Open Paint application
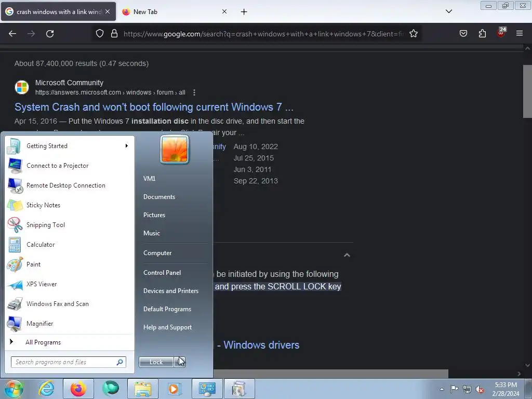This screenshot has width=532, height=399. (70, 264)
